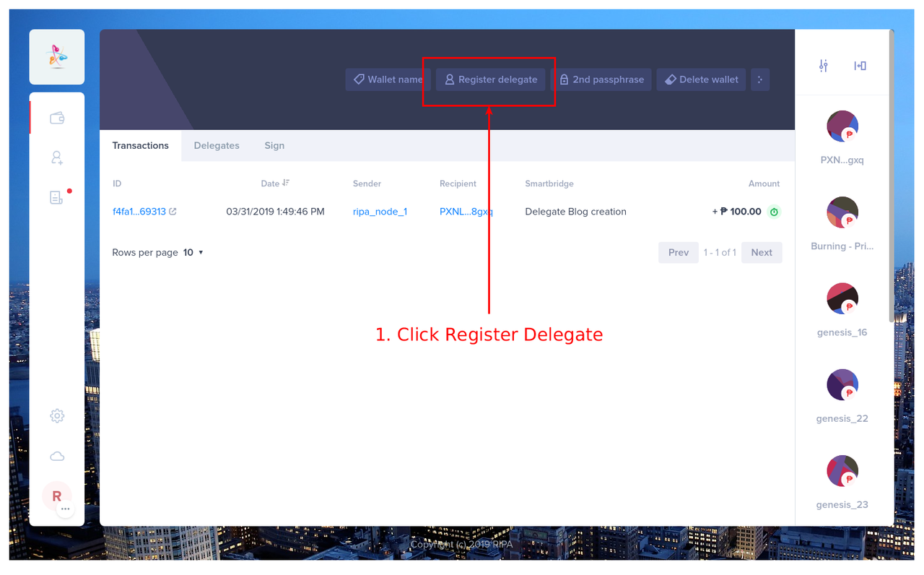Open the wallets icon in sidebar
This screenshot has height=575, width=924.
tap(57, 118)
